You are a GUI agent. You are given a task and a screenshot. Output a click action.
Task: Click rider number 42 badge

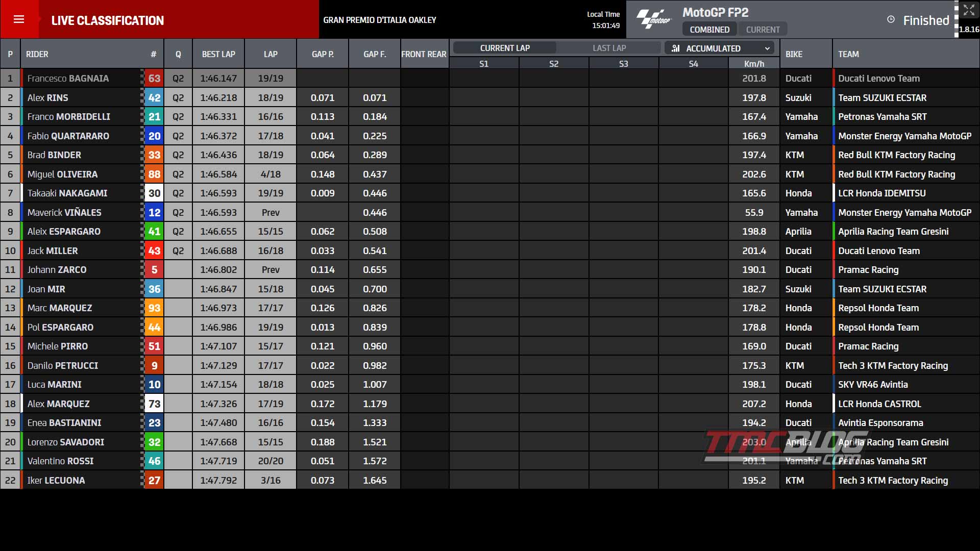tap(154, 98)
